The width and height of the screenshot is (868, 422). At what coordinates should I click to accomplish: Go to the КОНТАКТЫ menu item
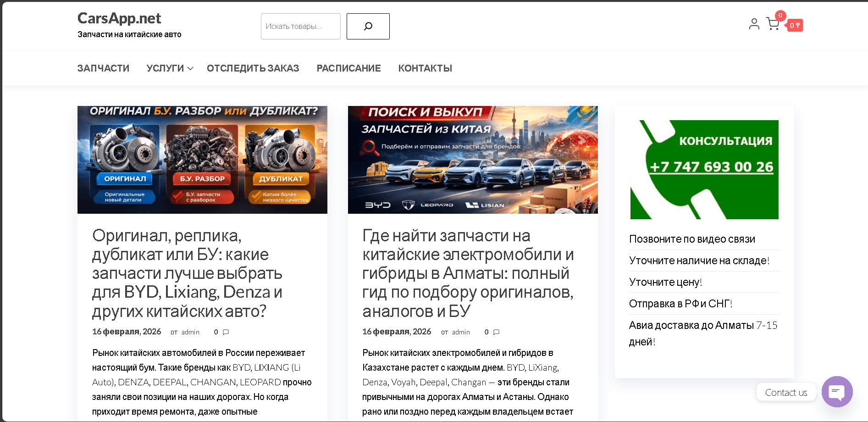pyautogui.click(x=425, y=68)
